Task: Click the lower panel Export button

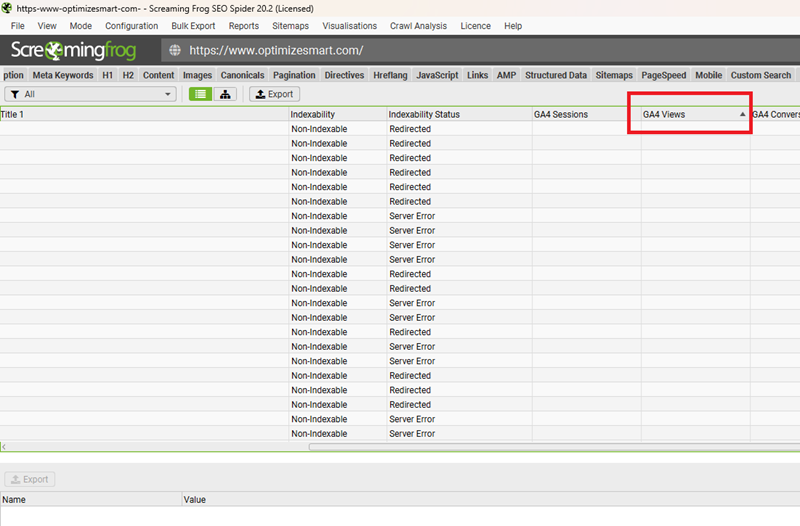Action: 30,479
